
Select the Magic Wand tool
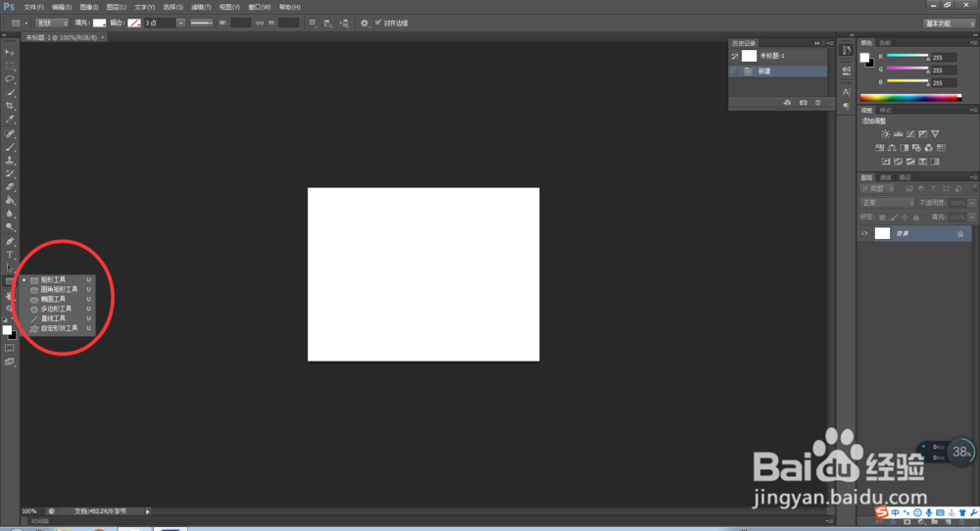10,92
